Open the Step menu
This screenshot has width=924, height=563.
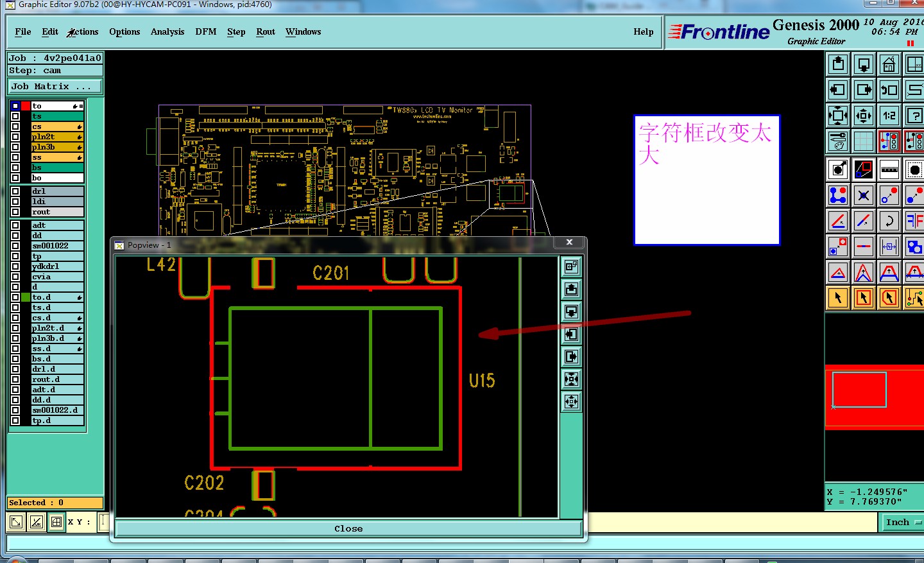[236, 32]
